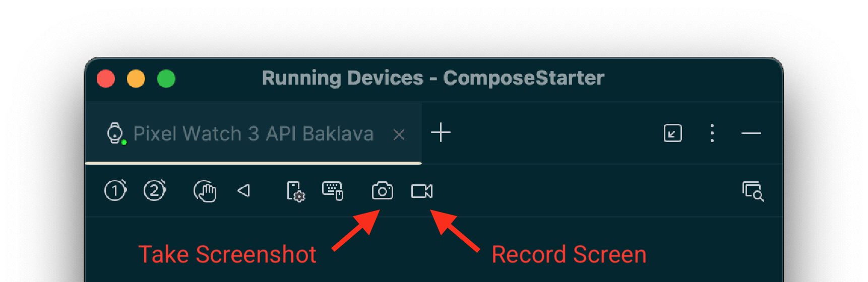Click the palm gesture button

point(205,191)
